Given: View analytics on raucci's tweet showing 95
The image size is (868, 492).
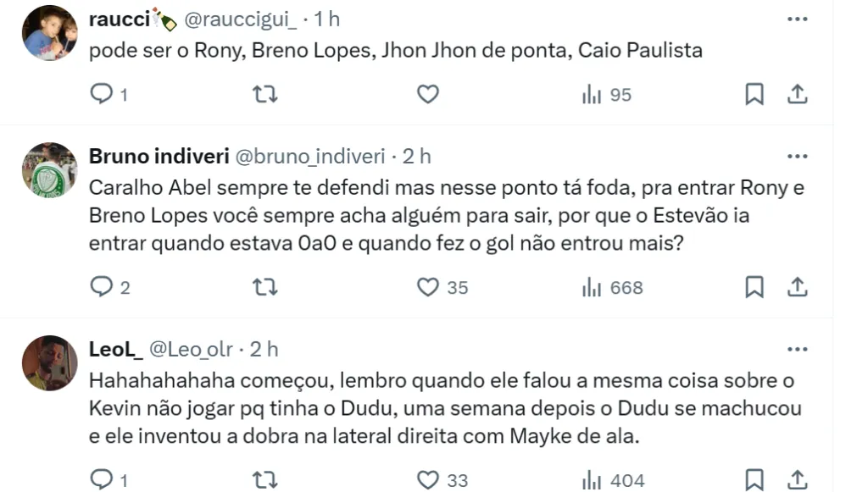Looking at the screenshot, I should 607,95.
